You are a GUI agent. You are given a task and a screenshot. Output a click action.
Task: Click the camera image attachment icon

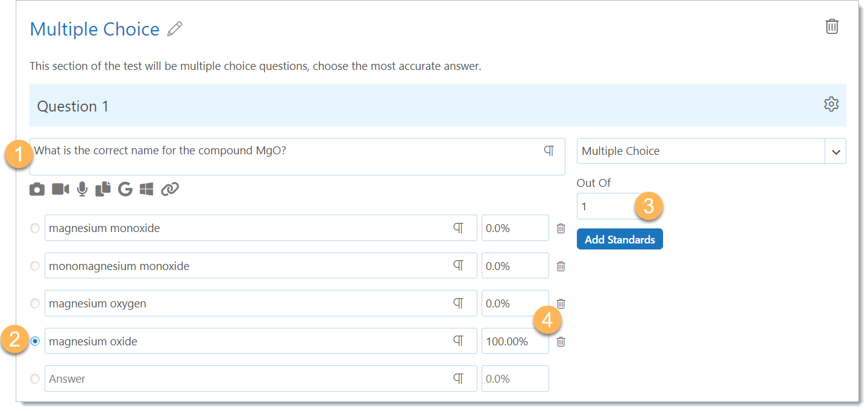coord(37,189)
